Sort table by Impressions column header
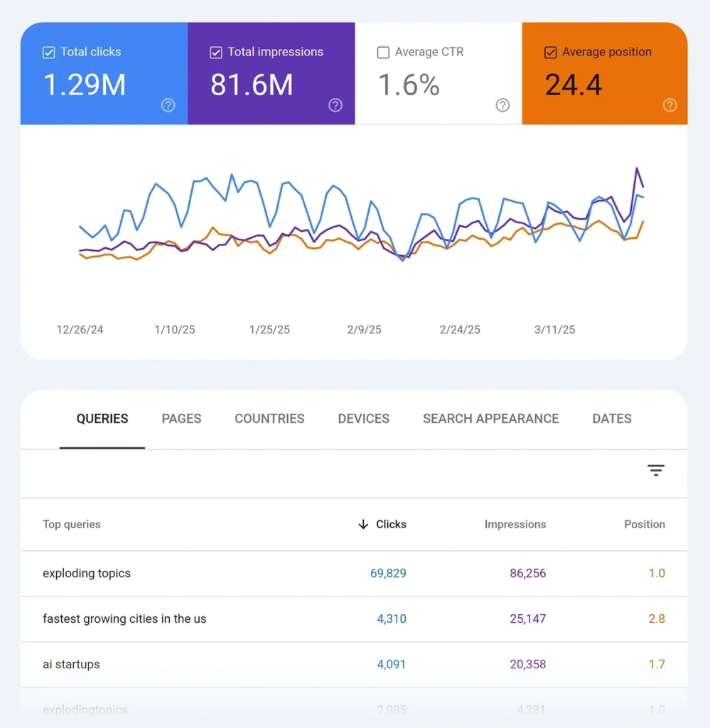Image resolution: width=710 pixels, height=728 pixels. click(x=515, y=525)
